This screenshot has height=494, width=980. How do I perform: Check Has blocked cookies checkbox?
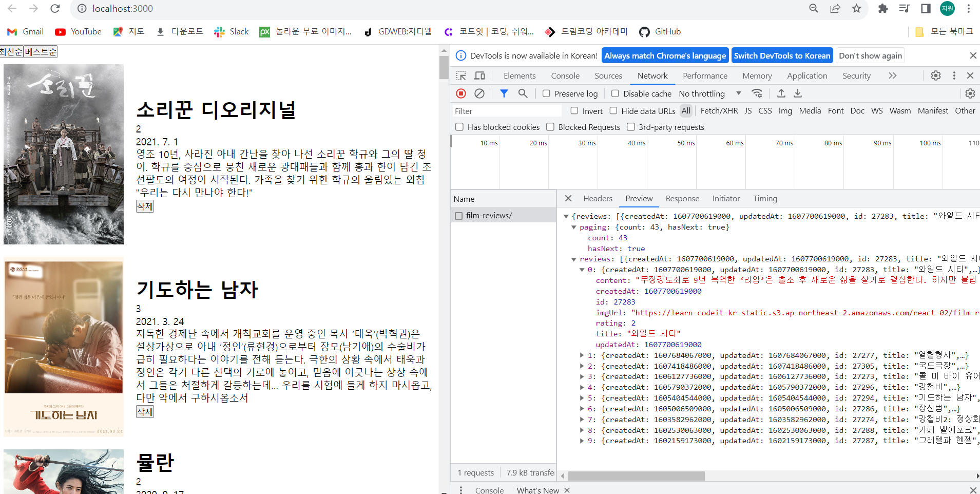click(459, 127)
